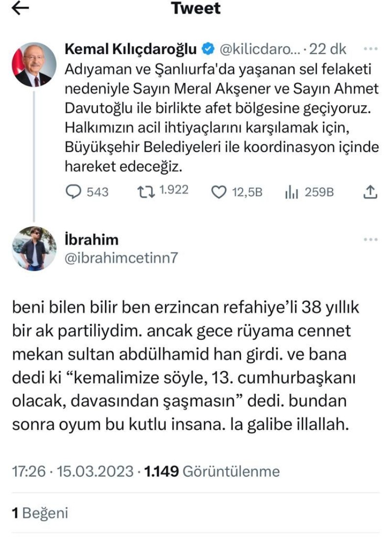Tap the share icon on Kılıçdaroğlu's tweet
The width and height of the screenshot is (392, 537).
370,192
